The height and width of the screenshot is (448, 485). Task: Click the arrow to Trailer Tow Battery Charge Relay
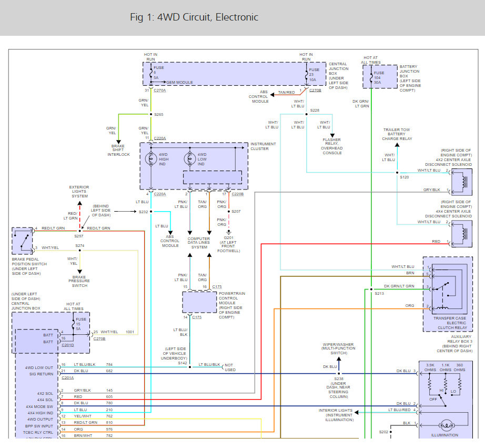click(x=397, y=145)
